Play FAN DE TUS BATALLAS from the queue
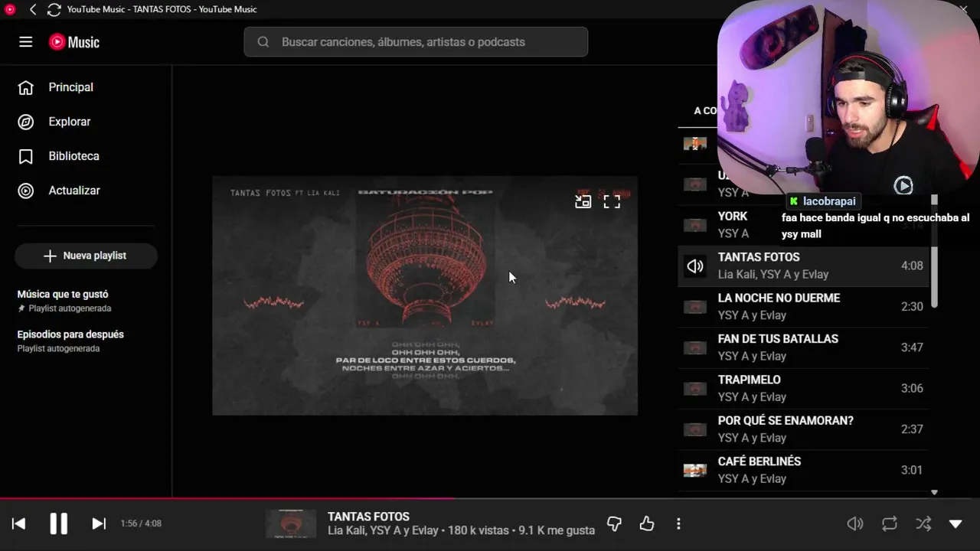Screen dimensions: 980x551 pos(803,347)
